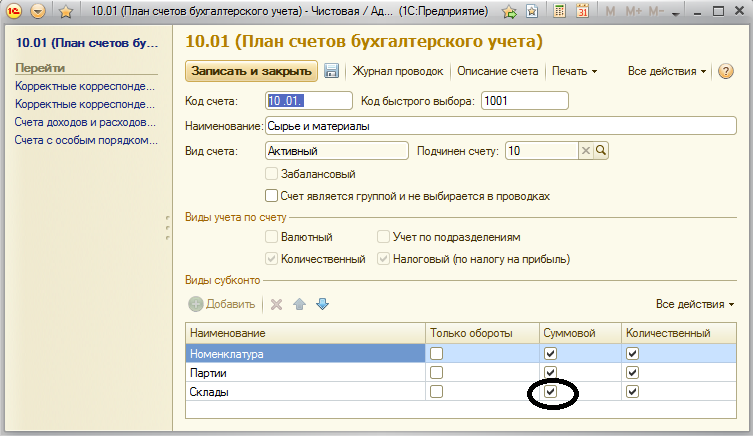Toggle Суммовой for Номенклатура
The image size is (753, 436).
pyautogui.click(x=550, y=354)
